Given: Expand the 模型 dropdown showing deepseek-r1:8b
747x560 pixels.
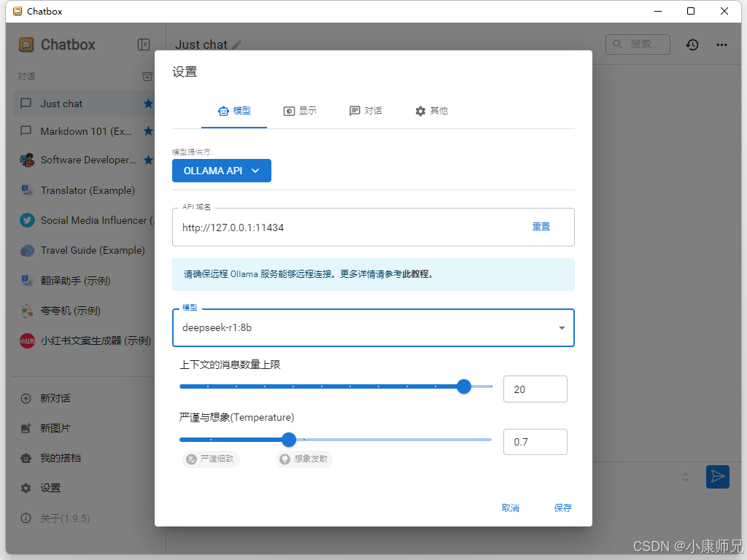Looking at the screenshot, I should [x=562, y=328].
